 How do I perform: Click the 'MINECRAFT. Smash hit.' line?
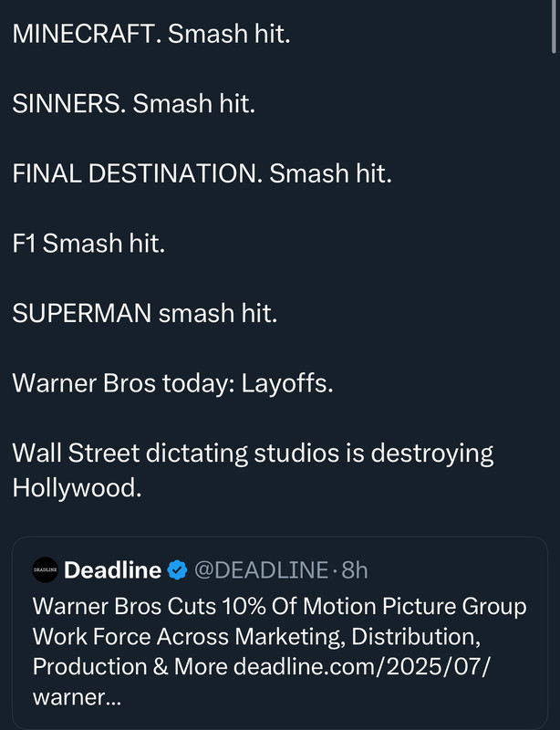point(151,34)
